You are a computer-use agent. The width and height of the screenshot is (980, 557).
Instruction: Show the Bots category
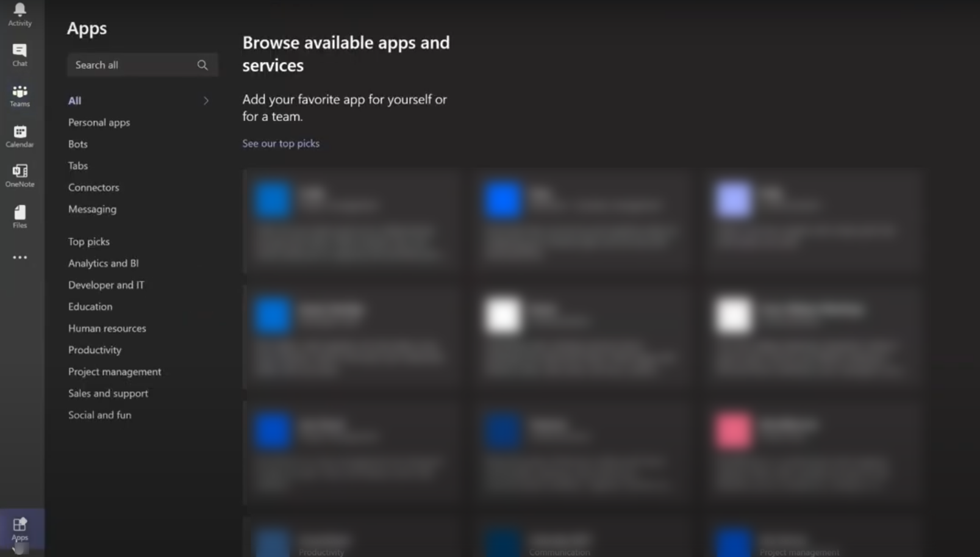pyautogui.click(x=77, y=144)
